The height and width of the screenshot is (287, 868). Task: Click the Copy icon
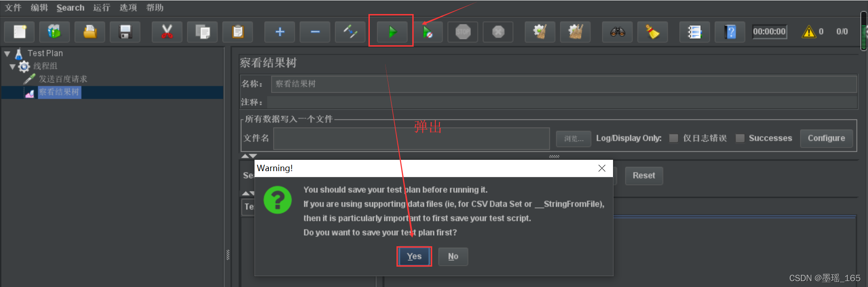pyautogui.click(x=202, y=32)
